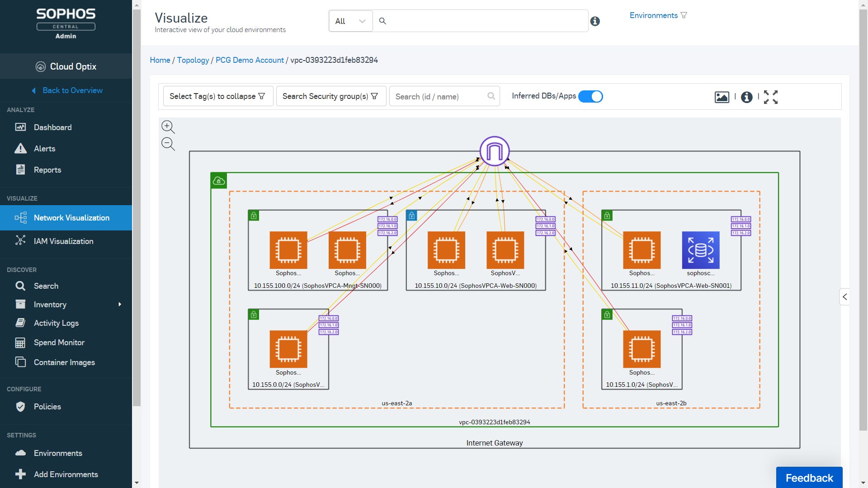Toggle the Inferred DBs/Apps switch

[x=590, y=96]
